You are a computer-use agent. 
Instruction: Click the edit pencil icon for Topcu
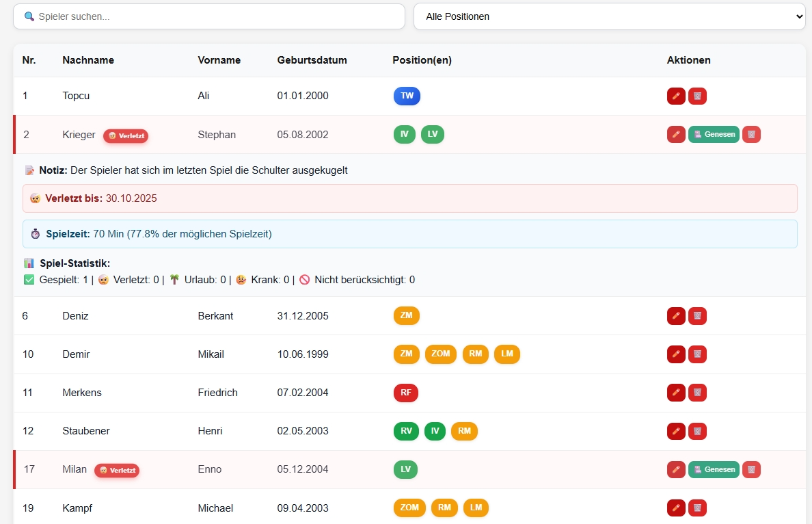click(x=676, y=96)
